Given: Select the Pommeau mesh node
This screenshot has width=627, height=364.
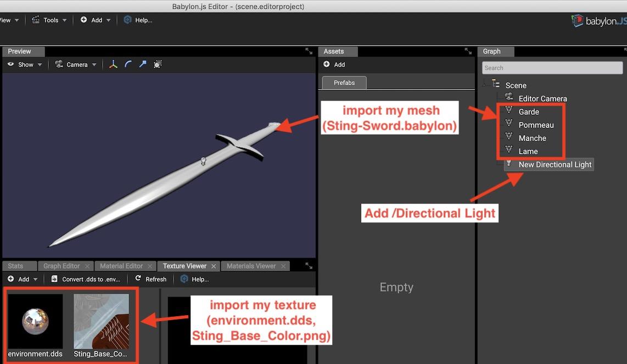Looking at the screenshot, I should point(536,125).
